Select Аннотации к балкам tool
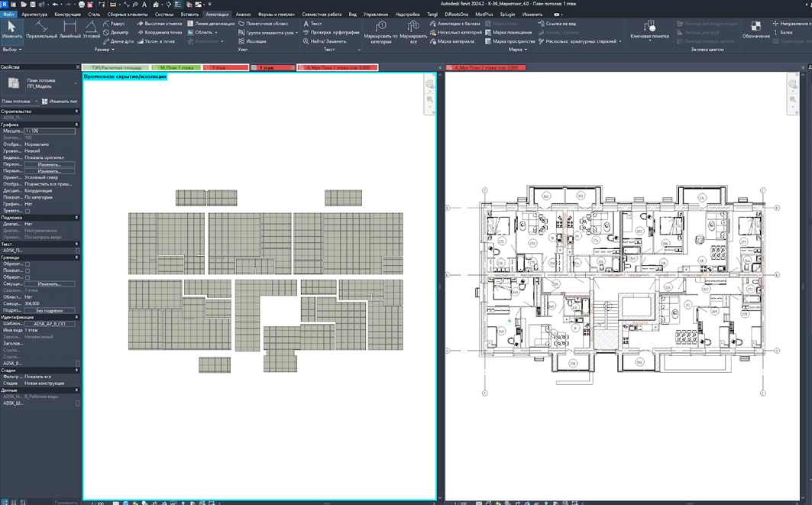 click(x=455, y=24)
